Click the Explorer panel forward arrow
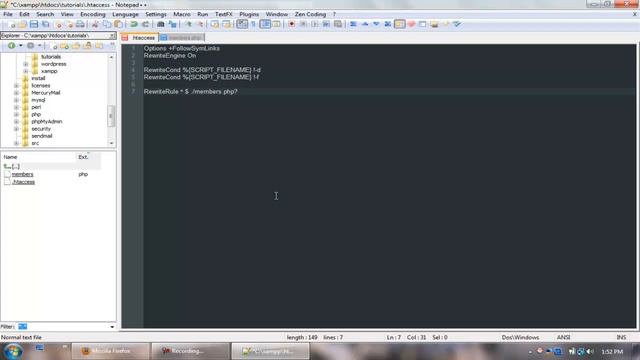The image size is (640, 360). coord(31,46)
